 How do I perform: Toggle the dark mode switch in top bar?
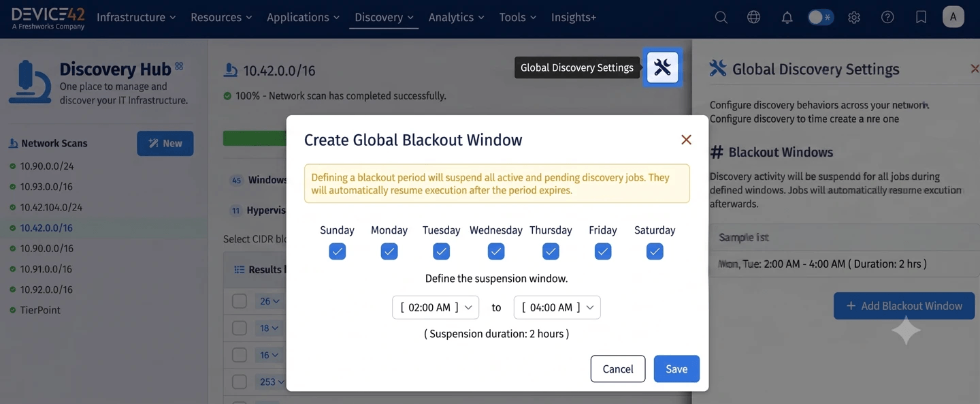pyautogui.click(x=819, y=18)
